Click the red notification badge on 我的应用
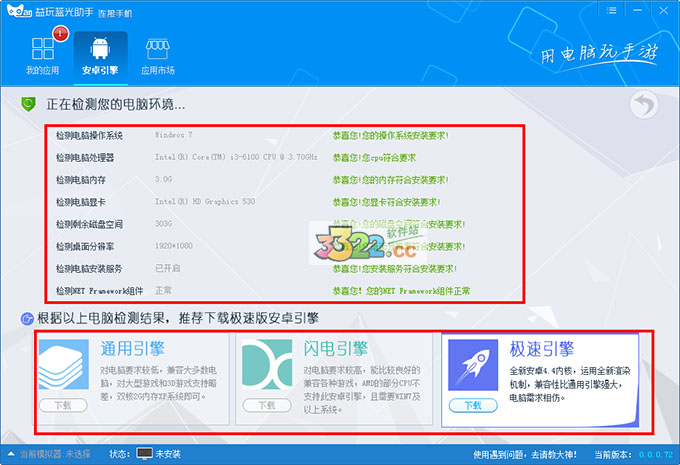Screen dimensions: 680x465 [x=60, y=33]
